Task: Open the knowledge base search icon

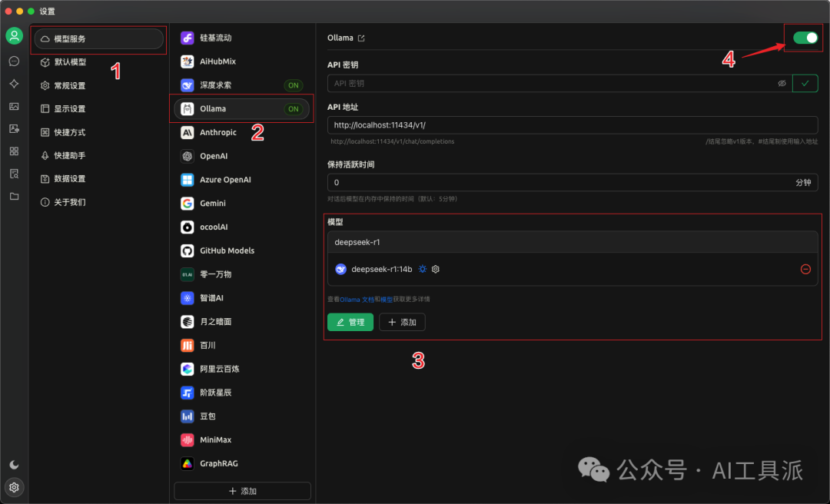Action: click(15, 174)
